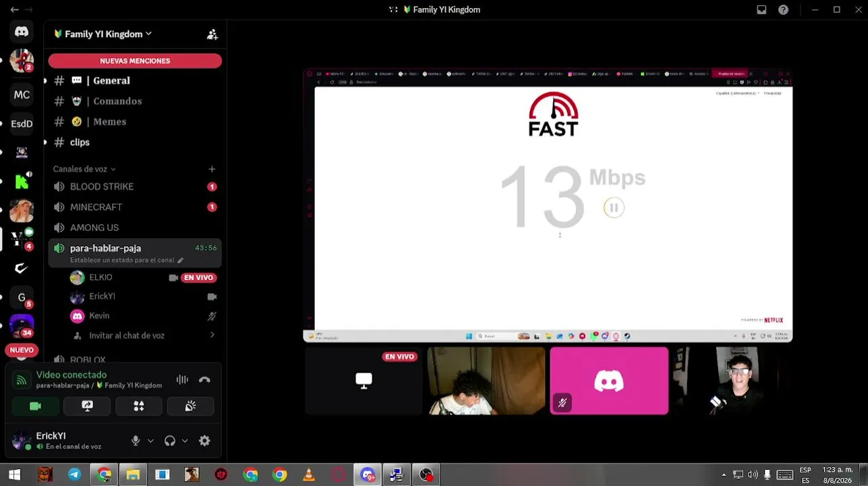The height and width of the screenshot is (486, 868).
Task: Open the Spider-Man avatar server
Action: click(x=22, y=61)
